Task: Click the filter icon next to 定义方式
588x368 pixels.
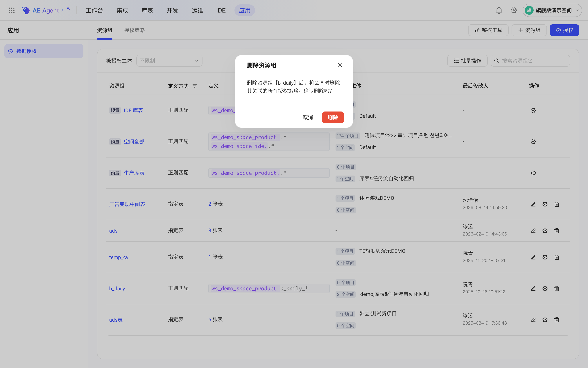Action: pos(195,86)
